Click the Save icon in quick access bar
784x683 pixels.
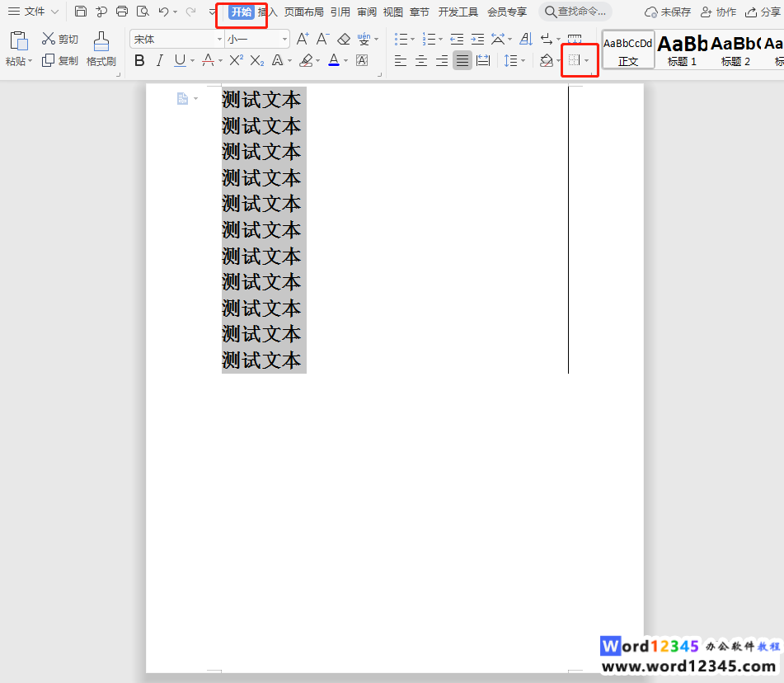click(x=81, y=12)
